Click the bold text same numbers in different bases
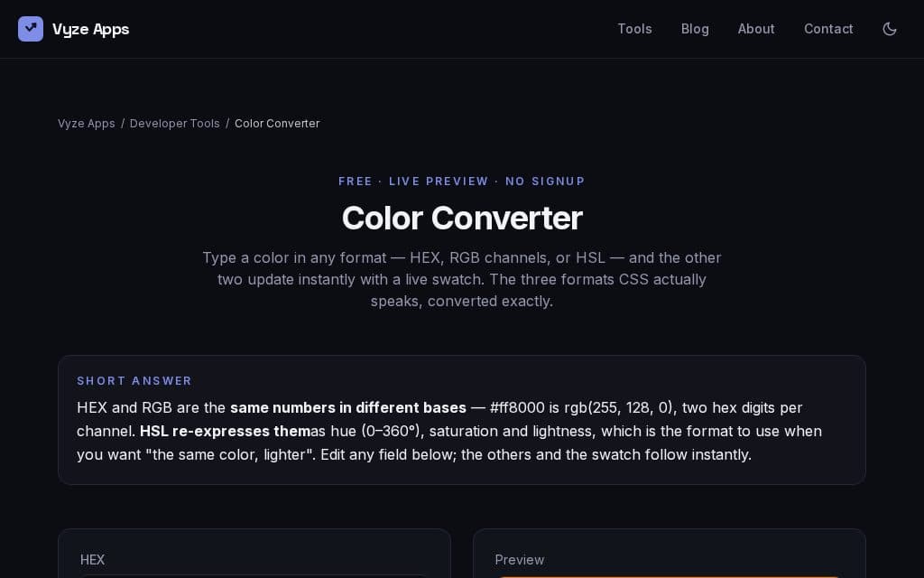Viewport: 924px width, 578px height. [347, 407]
